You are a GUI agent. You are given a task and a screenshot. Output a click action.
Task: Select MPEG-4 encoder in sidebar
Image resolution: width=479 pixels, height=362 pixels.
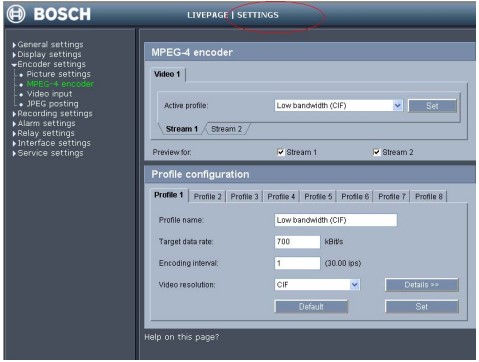point(60,84)
